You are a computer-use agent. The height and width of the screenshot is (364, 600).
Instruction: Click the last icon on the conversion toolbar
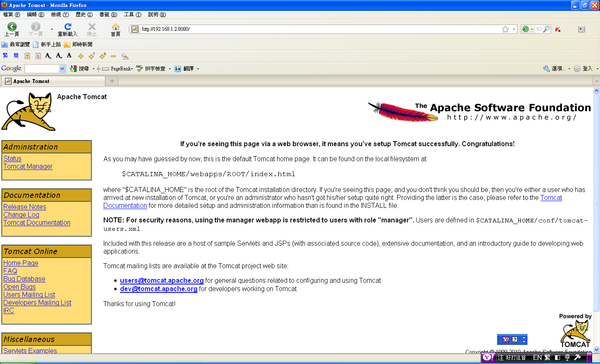(125, 56)
